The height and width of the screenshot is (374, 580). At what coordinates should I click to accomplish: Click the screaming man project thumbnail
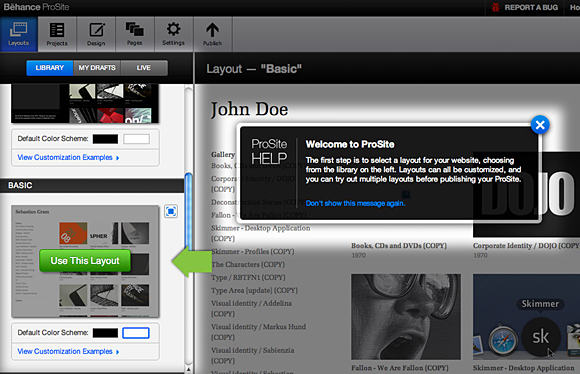(x=406, y=317)
